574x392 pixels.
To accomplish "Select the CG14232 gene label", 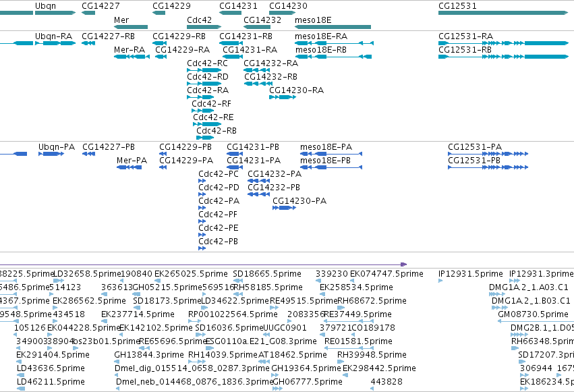I will click(x=262, y=20).
